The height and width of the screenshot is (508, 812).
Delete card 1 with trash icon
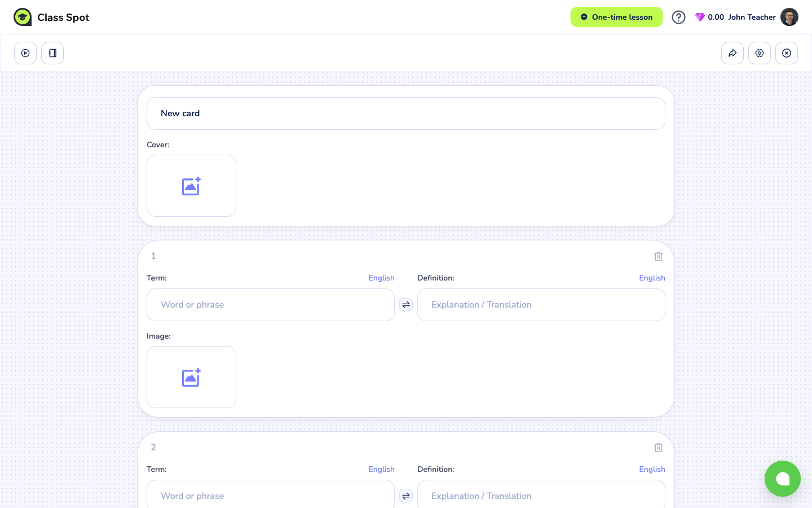coord(659,256)
